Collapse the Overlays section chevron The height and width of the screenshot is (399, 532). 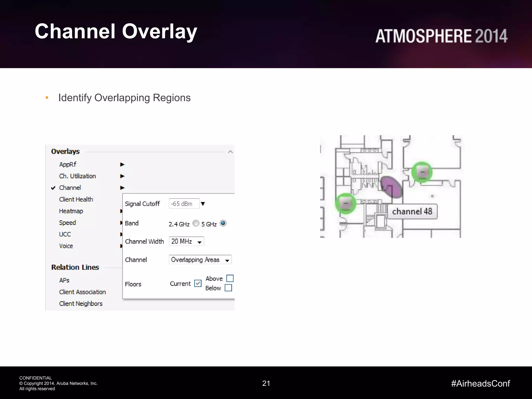pyautogui.click(x=230, y=152)
